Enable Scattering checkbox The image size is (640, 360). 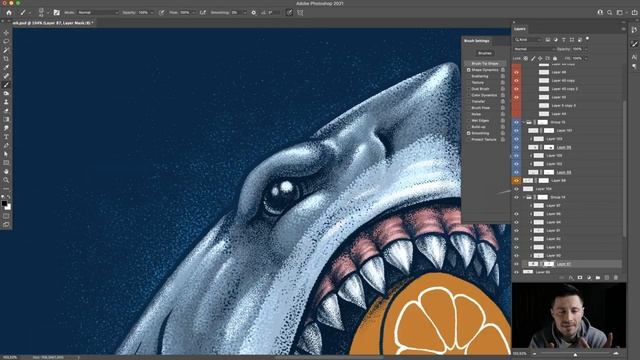469,76
